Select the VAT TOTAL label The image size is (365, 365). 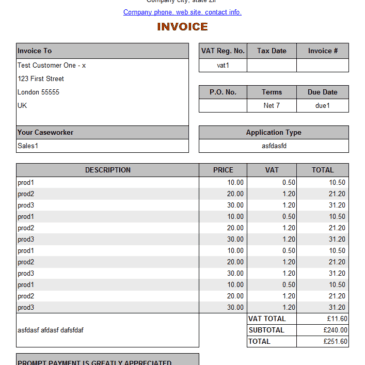[x=267, y=319]
